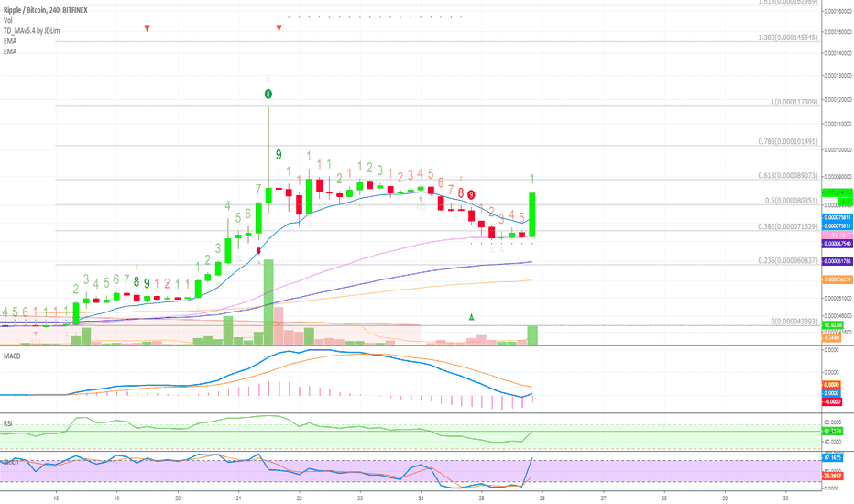Click the red Stoch value tag 35.2697
Viewport: 854px width, 504px height.
(832, 476)
